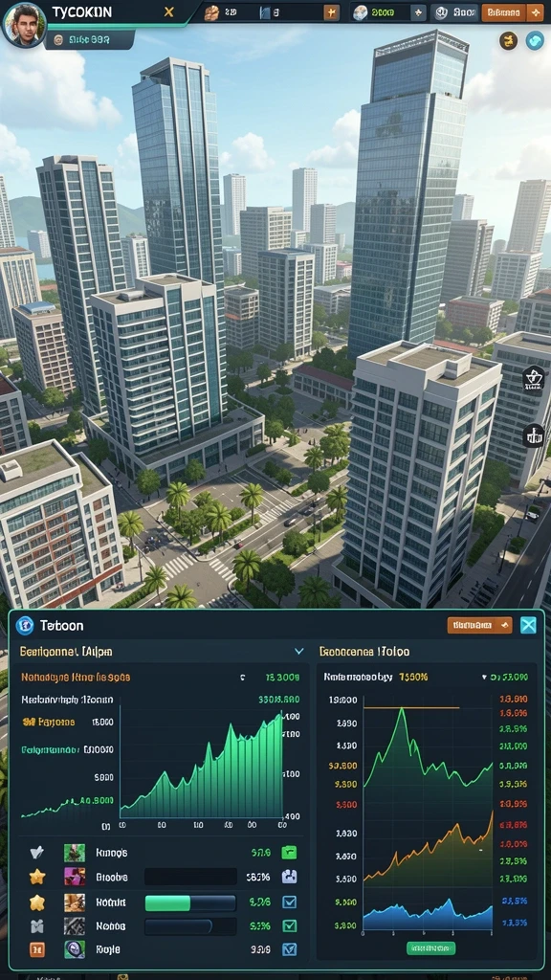
Task: Toggle the checkbox in the Notnin row
Action: click(289, 902)
